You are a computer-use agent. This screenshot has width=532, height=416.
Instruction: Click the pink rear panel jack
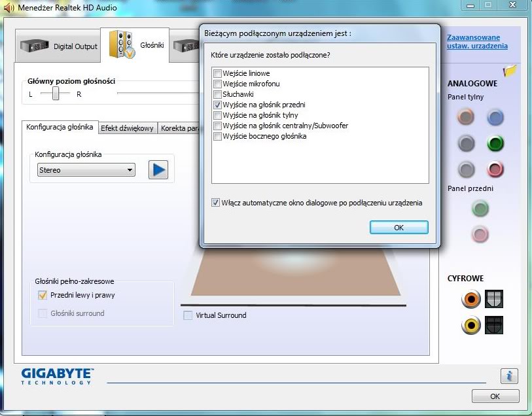tap(495, 169)
